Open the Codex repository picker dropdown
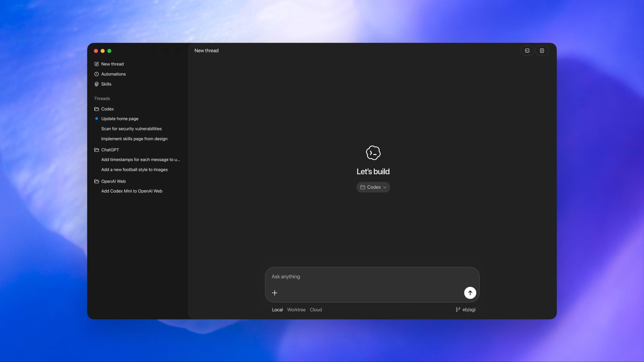The image size is (644, 362). coord(373,187)
